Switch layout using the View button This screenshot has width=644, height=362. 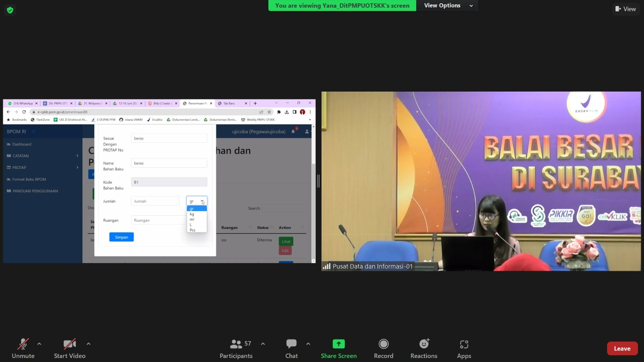[625, 9]
